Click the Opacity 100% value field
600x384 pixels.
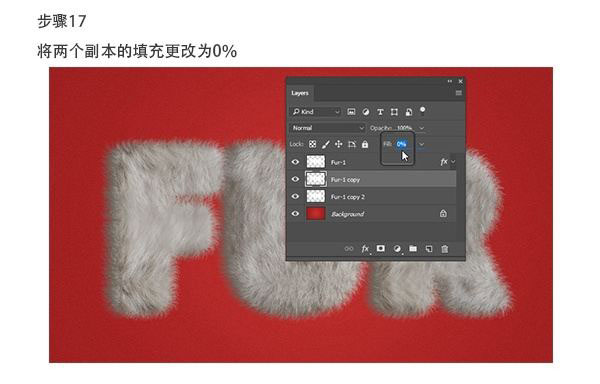[405, 128]
